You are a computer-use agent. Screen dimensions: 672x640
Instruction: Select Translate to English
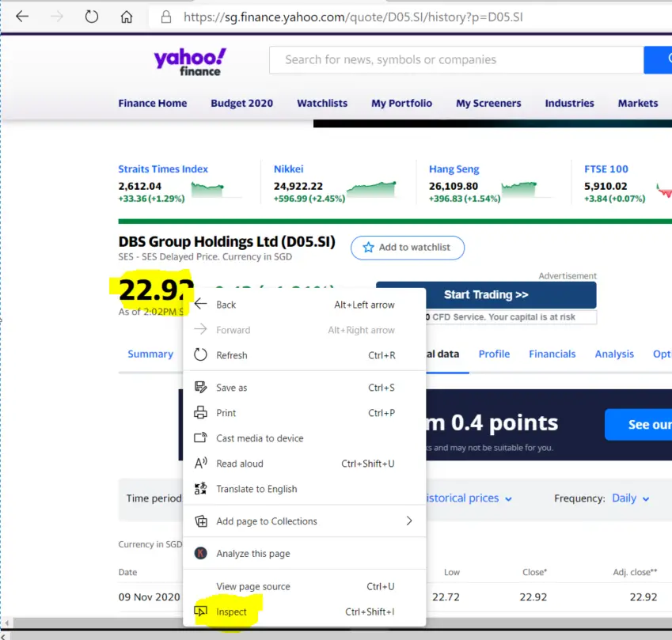[x=304, y=488]
